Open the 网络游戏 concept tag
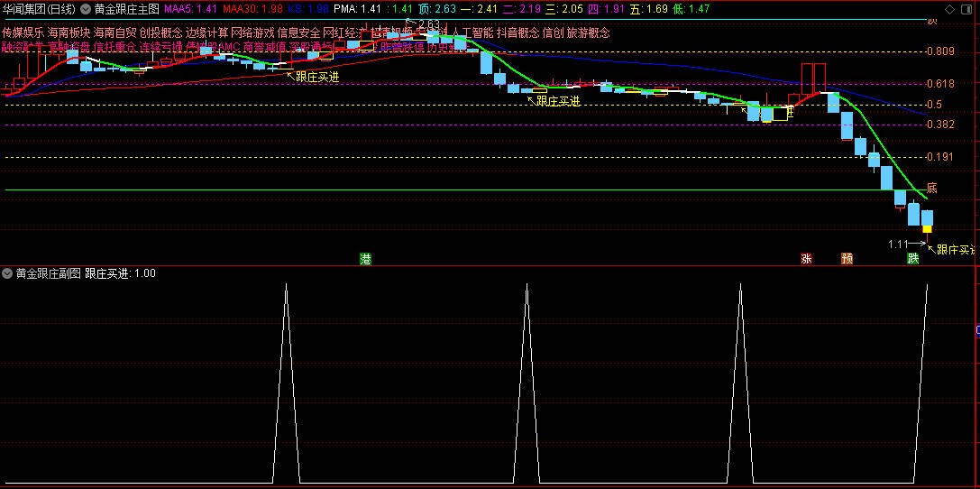The image size is (980, 489). (253, 33)
